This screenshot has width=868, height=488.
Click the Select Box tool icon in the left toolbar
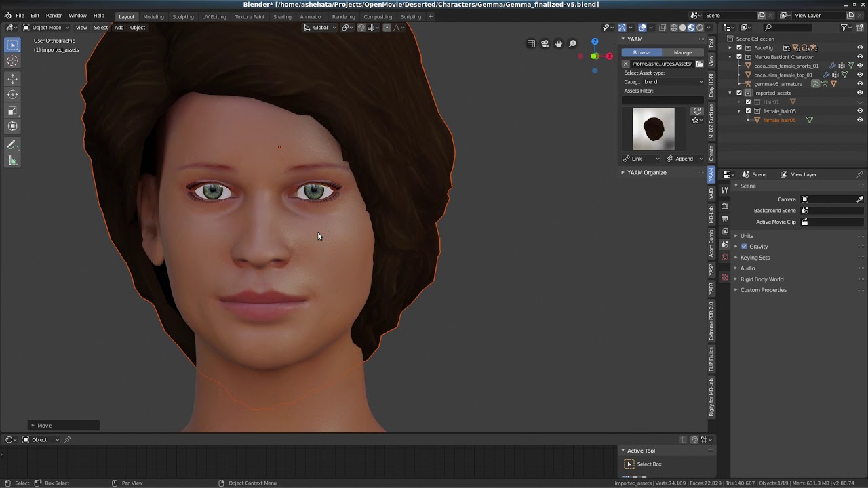13,45
